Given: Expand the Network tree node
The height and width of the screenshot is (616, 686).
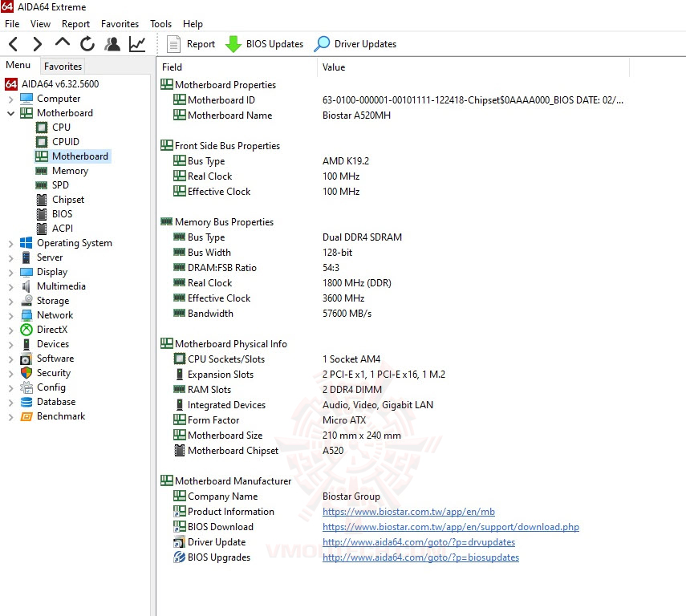Looking at the screenshot, I should pos(11,316).
